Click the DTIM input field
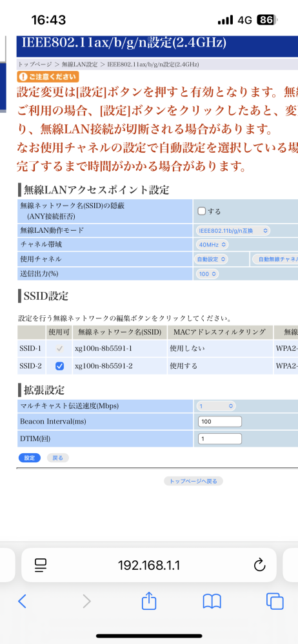The height and width of the screenshot is (644, 298). (x=220, y=439)
